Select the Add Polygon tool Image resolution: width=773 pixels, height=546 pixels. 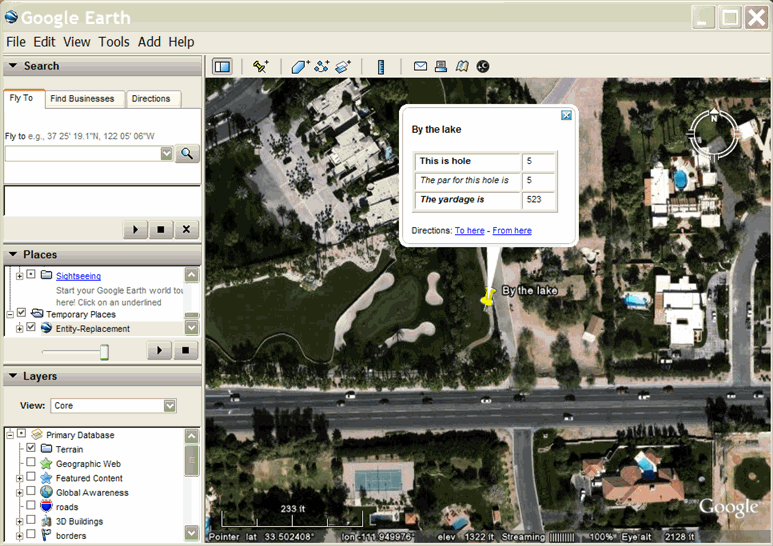[300, 67]
